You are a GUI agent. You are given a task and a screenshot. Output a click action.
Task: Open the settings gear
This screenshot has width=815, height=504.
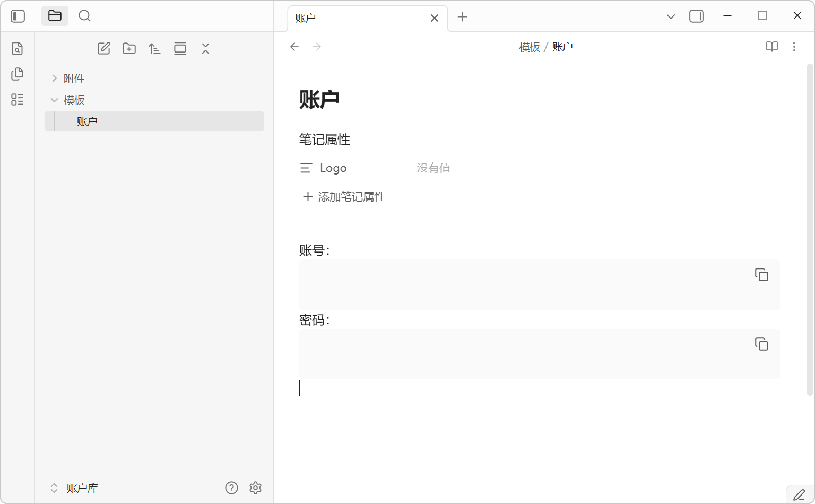pos(255,488)
